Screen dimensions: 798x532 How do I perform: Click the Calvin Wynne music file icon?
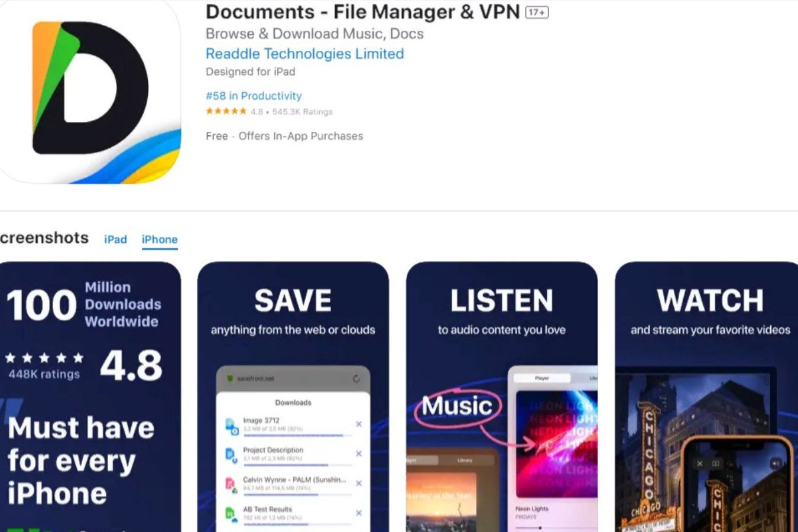[231, 485]
